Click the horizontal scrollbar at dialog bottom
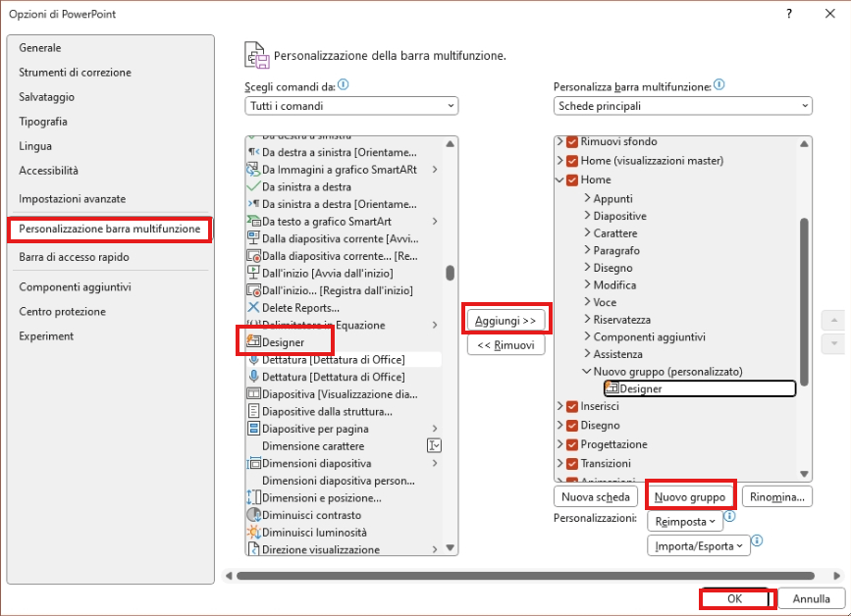 526,576
